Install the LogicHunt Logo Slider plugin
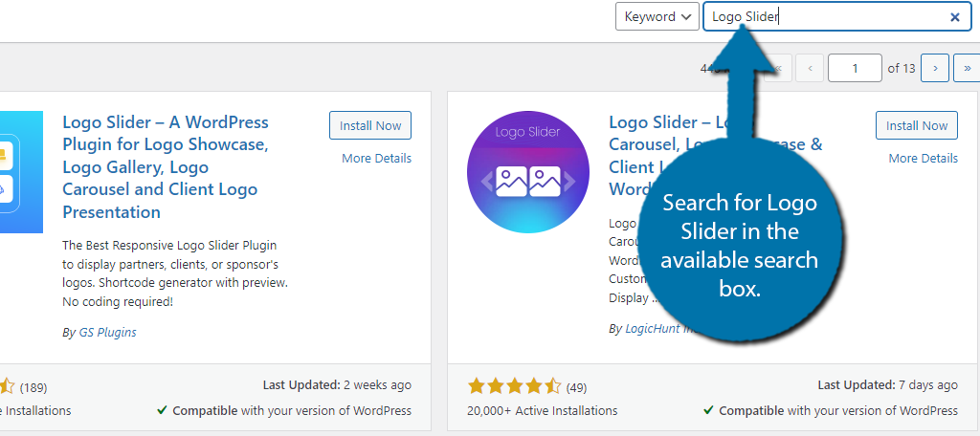 [916, 125]
